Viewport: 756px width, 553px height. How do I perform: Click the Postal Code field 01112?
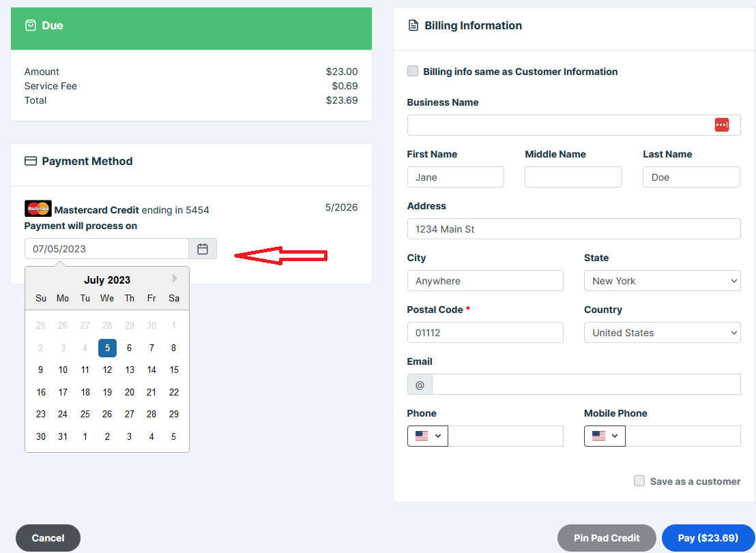(485, 332)
